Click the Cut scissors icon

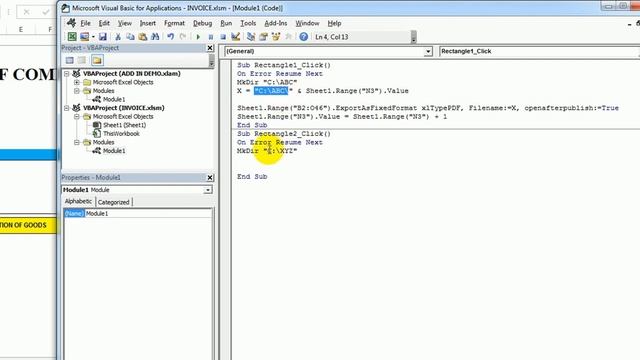point(118,37)
